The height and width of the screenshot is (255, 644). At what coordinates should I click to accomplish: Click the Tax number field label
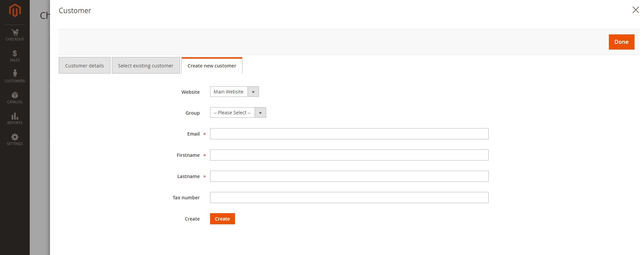(x=186, y=198)
